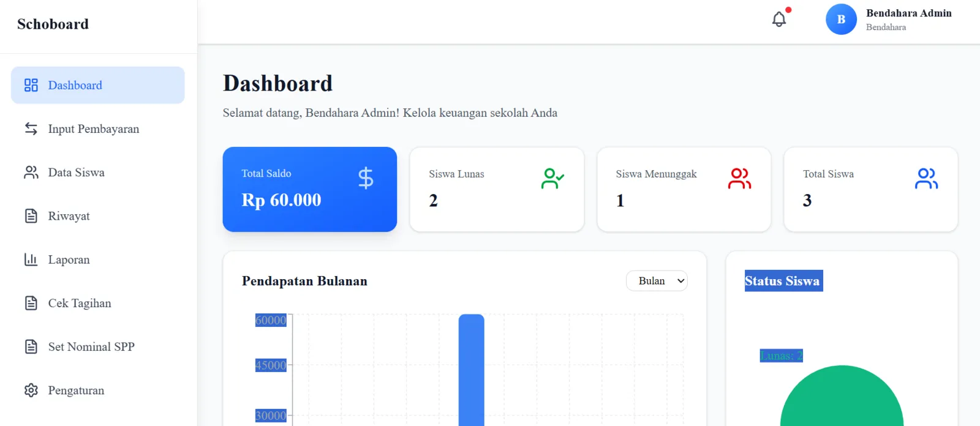This screenshot has height=426, width=980.
Task: Click the large Dashboard page heading
Action: pyautogui.click(x=277, y=83)
